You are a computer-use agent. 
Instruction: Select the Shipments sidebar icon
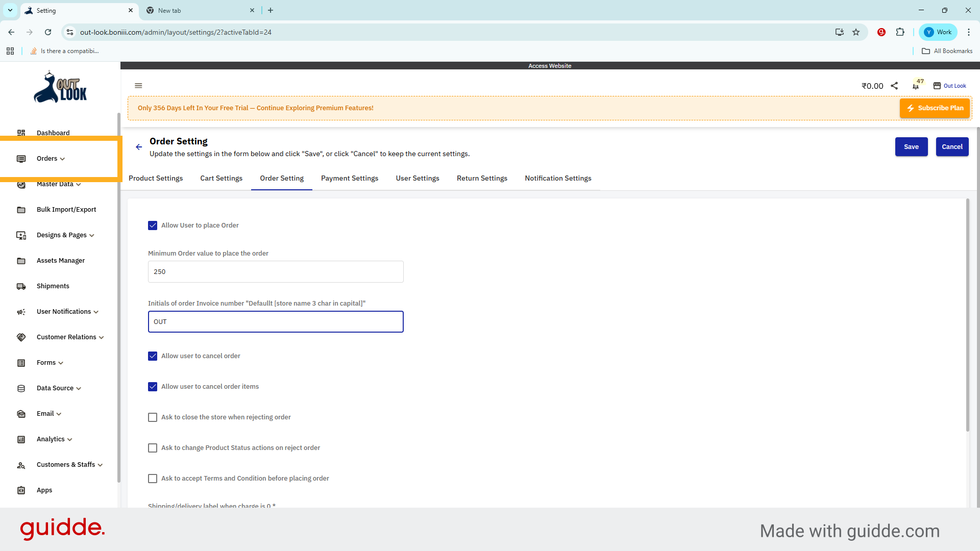(21, 286)
